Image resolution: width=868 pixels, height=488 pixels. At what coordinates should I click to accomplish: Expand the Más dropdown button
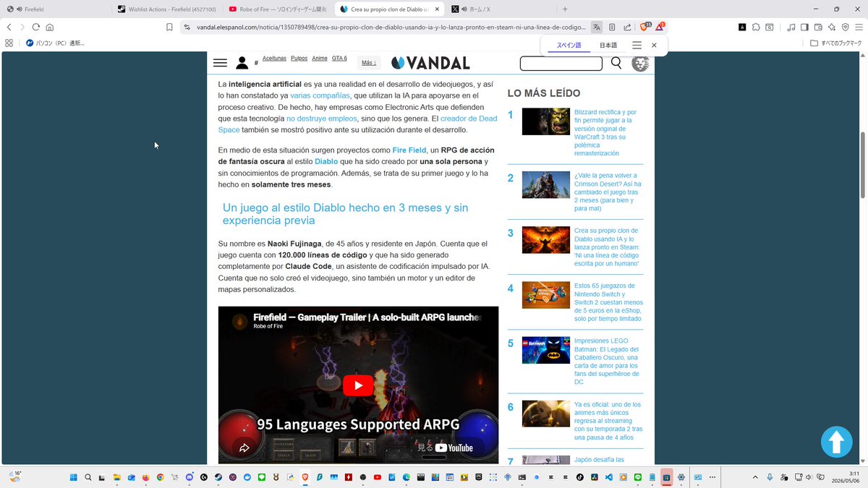point(369,63)
